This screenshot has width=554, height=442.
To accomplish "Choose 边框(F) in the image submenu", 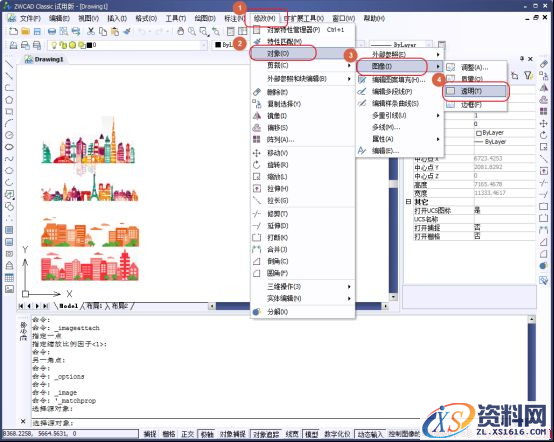I will [x=476, y=105].
